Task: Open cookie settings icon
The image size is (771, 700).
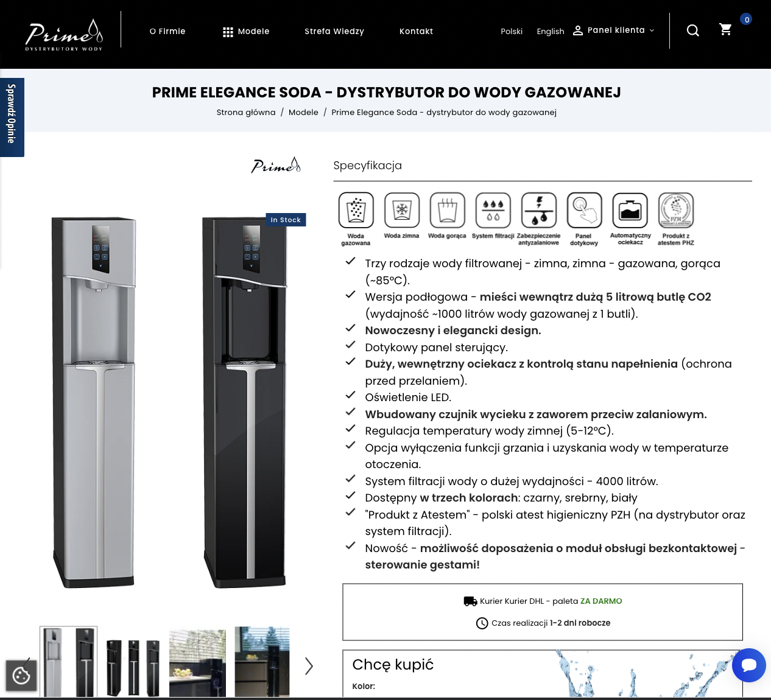Action: point(21,676)
